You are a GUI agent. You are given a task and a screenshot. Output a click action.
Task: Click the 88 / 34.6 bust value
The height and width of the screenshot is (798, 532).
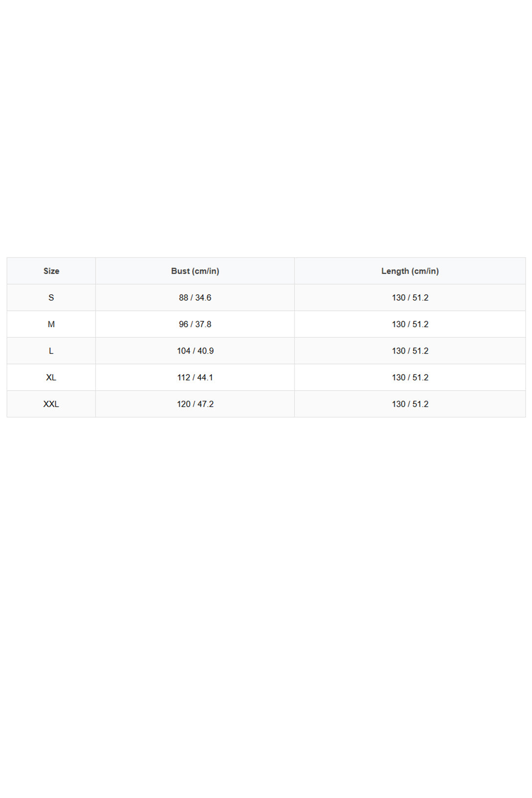point(195,297)
